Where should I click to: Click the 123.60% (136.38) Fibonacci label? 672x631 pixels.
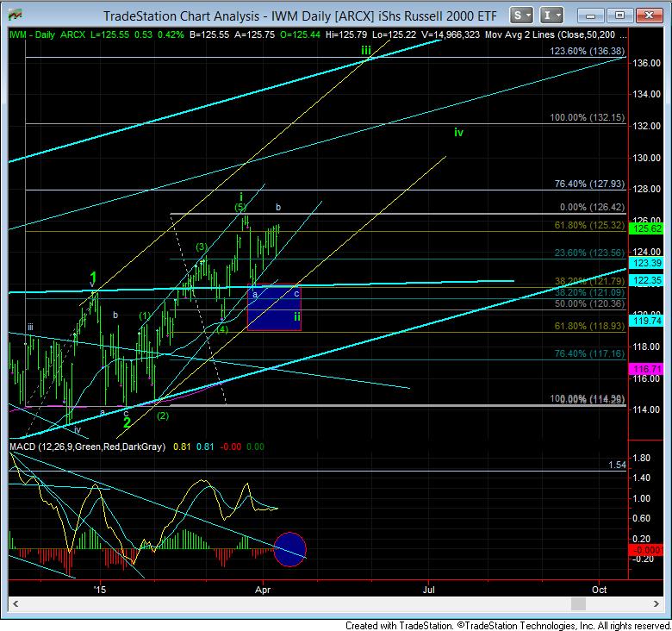click(587, 51)
